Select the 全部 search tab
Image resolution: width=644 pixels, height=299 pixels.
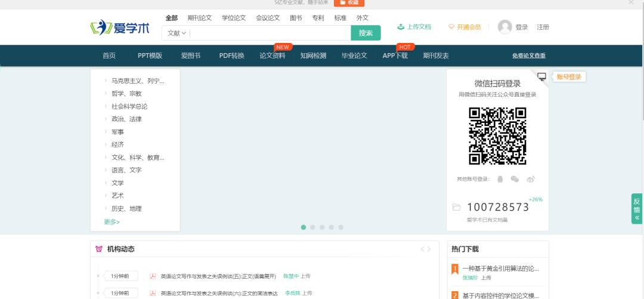[x=172, y=18]
